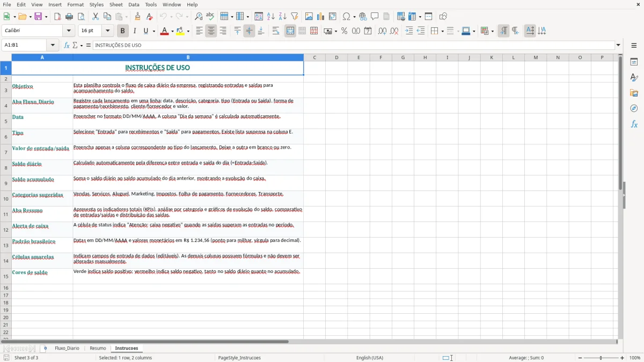Open the Sheet menu
The image size is (644, 362).
click(116, 4)
